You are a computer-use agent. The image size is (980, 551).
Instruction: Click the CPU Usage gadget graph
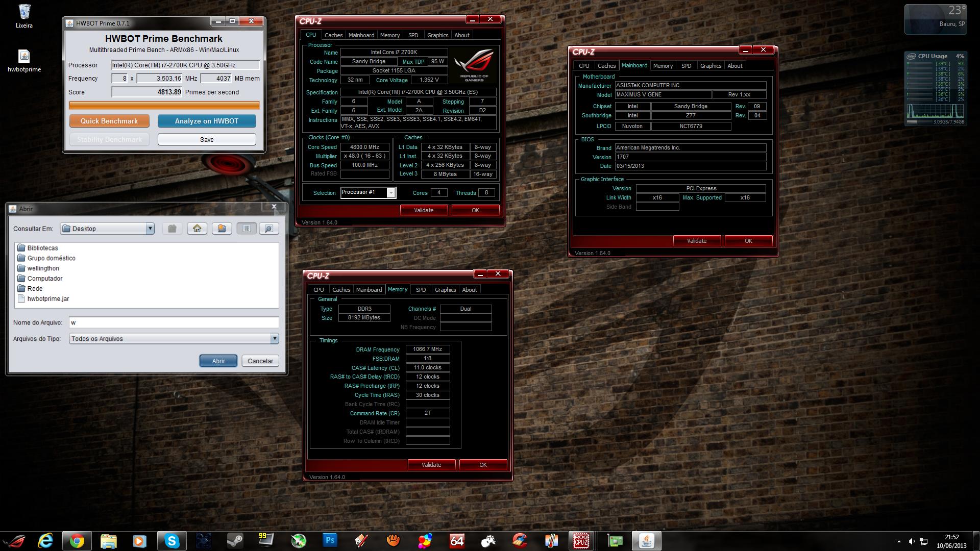click(935, 112)
